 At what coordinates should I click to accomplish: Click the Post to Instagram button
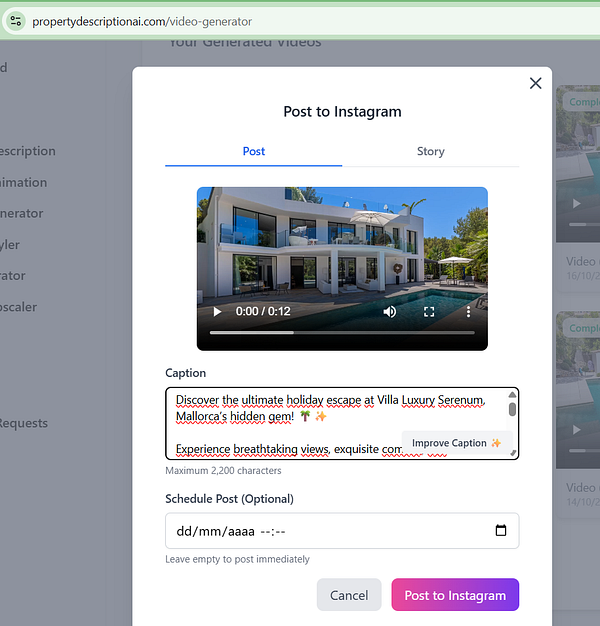click(x=455, y=595)
